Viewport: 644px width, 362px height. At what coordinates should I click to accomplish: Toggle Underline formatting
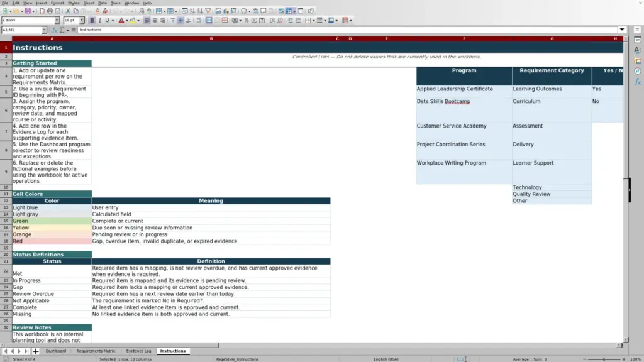tap(107, 20)
